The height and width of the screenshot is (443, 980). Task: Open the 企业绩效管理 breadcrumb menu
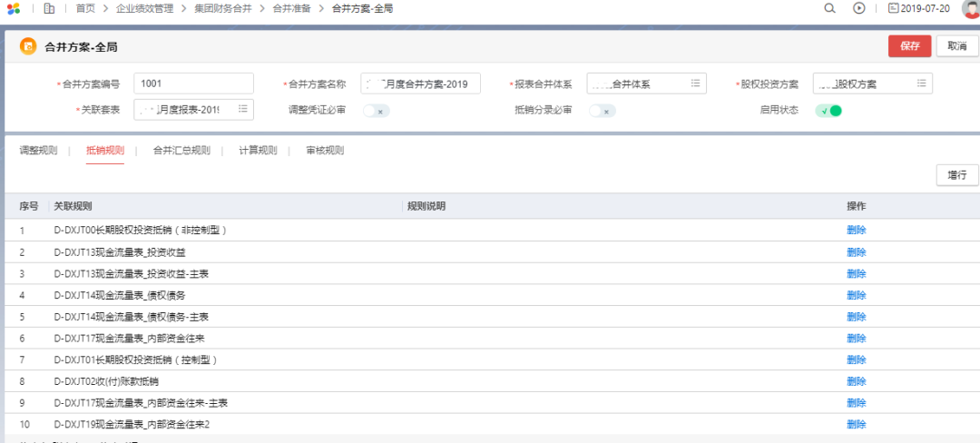[x=144, y=8]
